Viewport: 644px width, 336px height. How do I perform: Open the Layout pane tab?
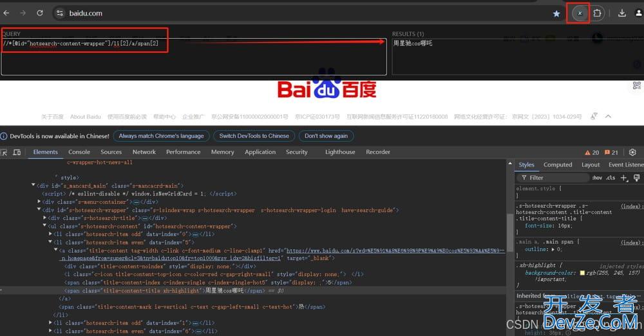pos(591,165)
